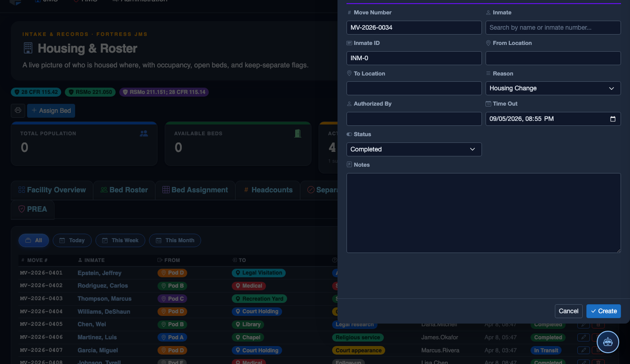Select the This Month filter chip
The image size is (630, 364).
click(x=175, y=240)
